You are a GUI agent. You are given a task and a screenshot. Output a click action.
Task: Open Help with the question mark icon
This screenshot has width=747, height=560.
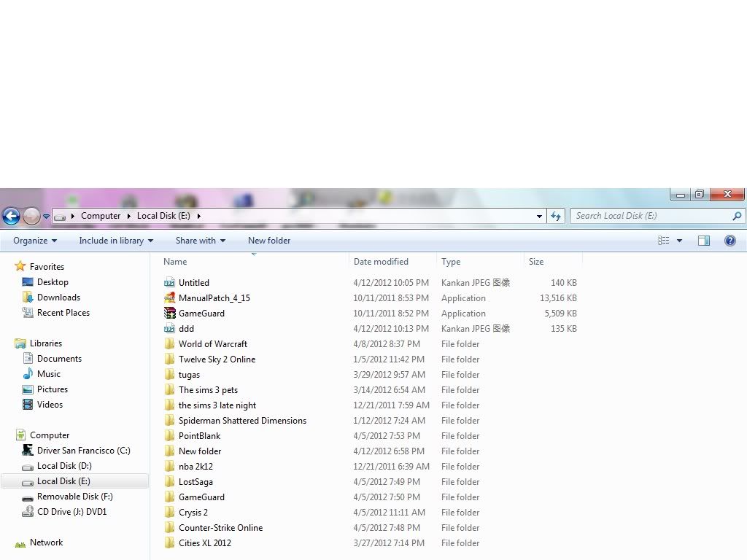[729, 241]
